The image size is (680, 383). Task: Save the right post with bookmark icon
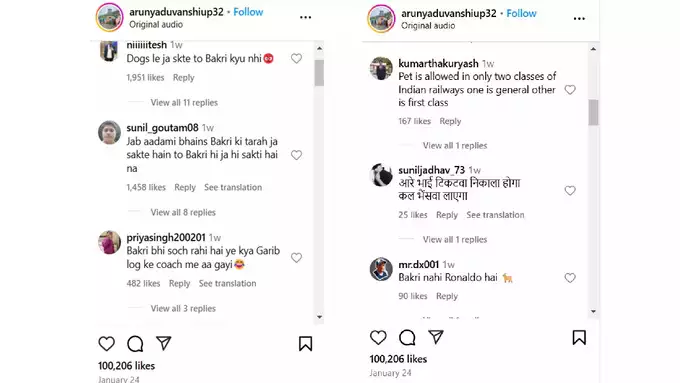(579, 337)
